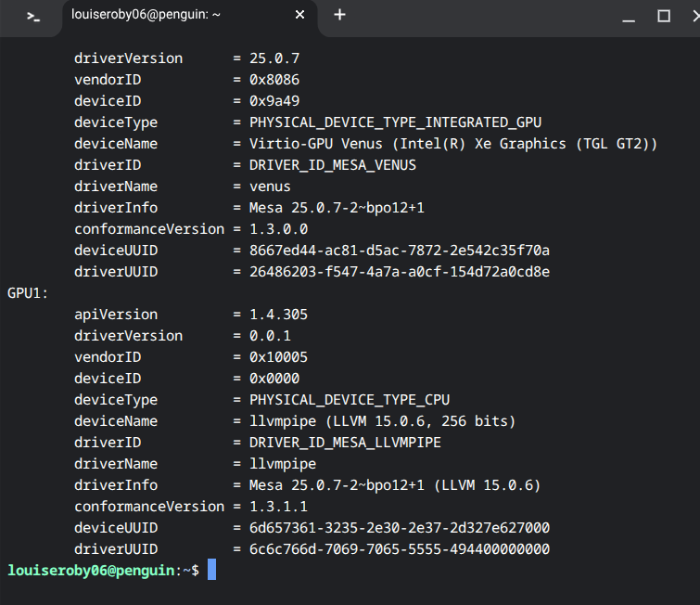Image resolution: width=700 pixels, height=605 pixels.
Task: Maximize the terminal window
Action: click(664, 16)
